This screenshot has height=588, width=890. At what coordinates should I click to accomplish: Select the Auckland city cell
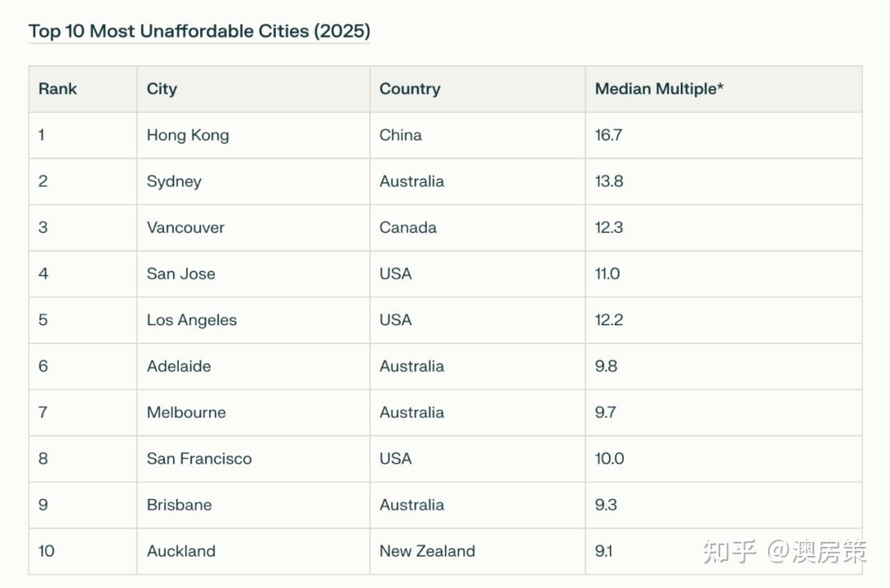(180, 551)
